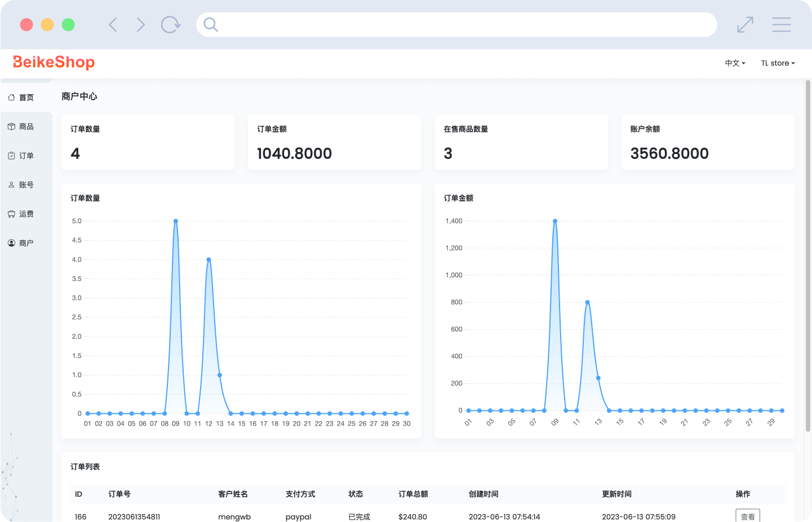Click the creation time 2023-06-13 07:54:14
This screenshot has height=522, width=812.
coord(504,517)
